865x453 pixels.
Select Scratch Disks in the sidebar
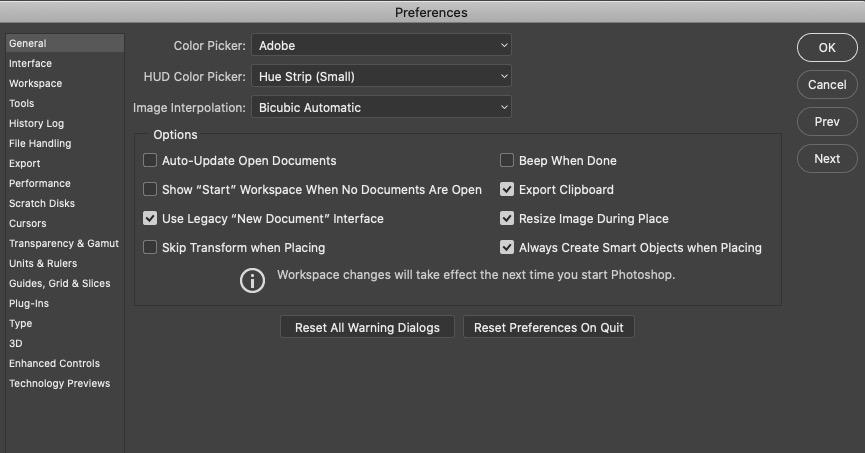pos(42,203)
